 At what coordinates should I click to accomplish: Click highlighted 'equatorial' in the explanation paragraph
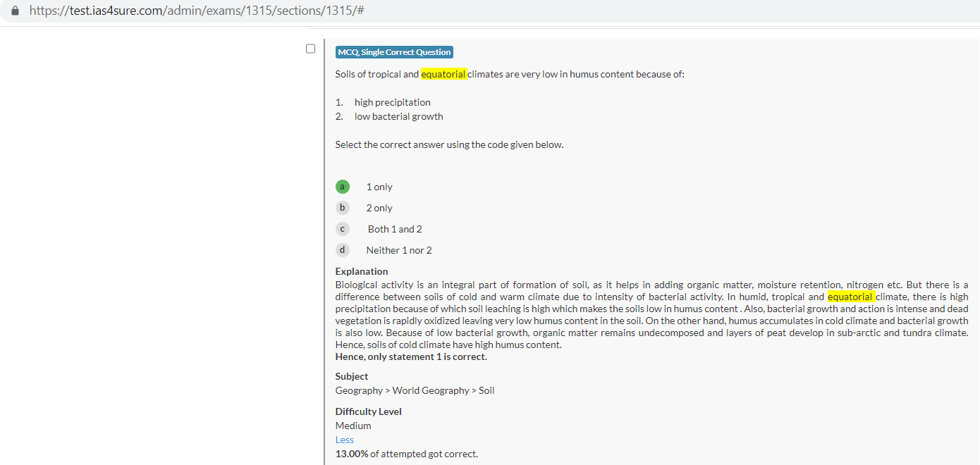(850, 297)
